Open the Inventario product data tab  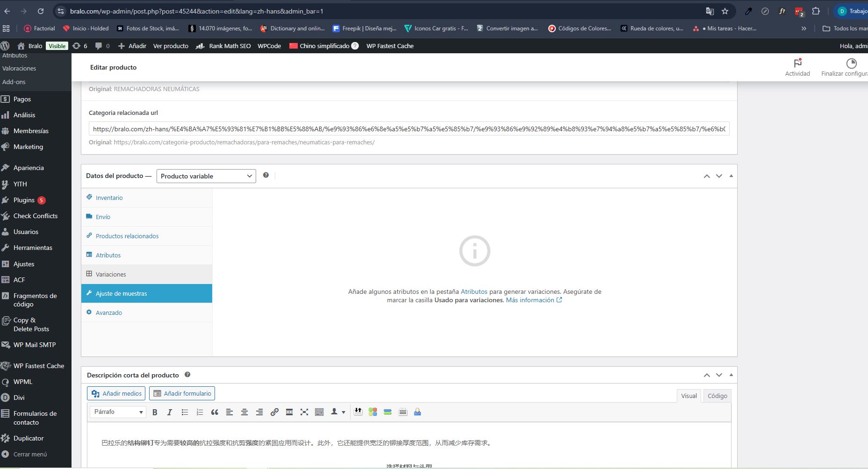[x=147, y=198]
